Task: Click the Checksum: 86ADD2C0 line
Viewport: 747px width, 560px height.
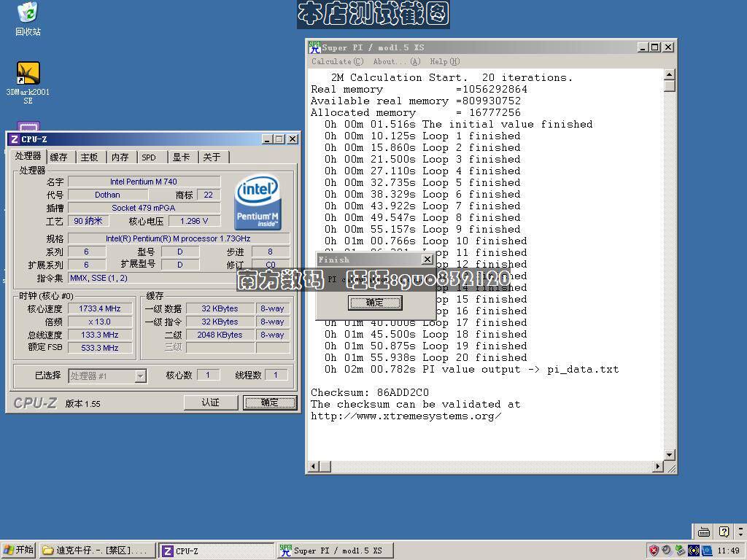Action: (370, 392)
